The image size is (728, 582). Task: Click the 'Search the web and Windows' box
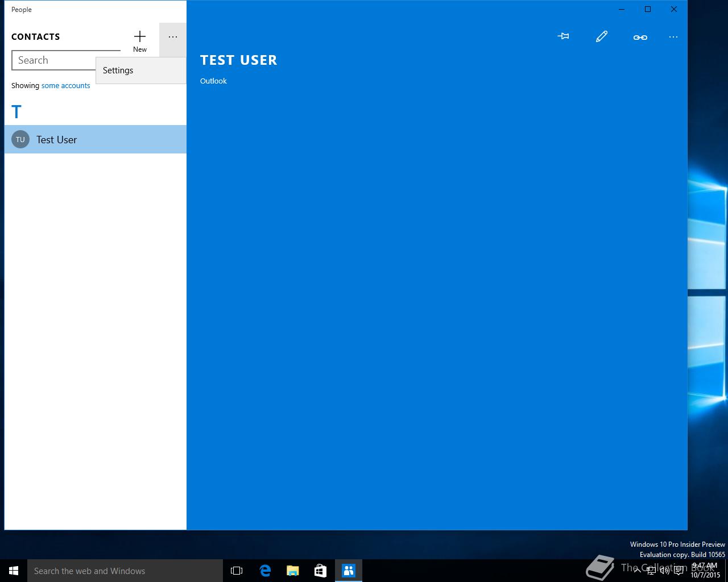coord(125,571)
